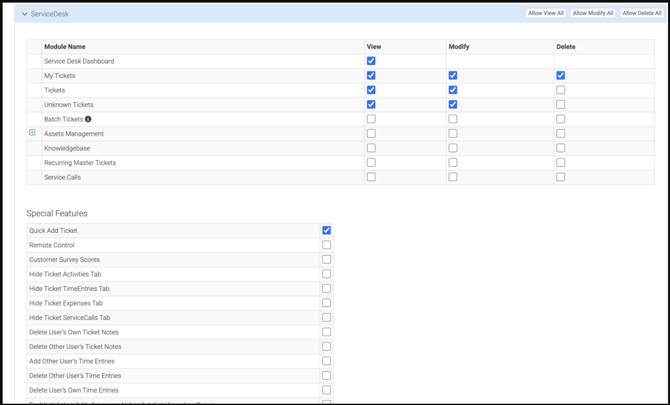Uncheck View for My Tickets
The width and height of the screenshot is (670, 405).
coord(371,76)
